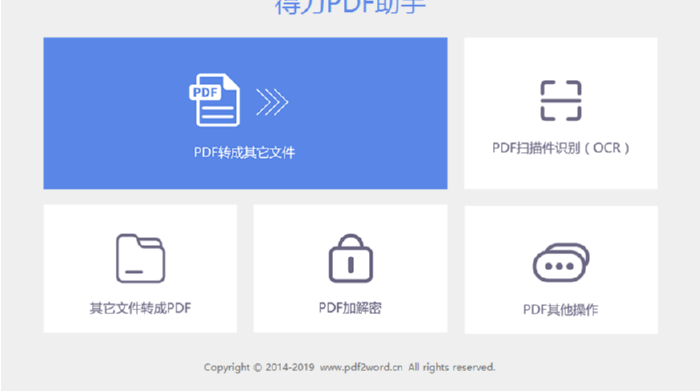Choose 其它文件转成PDF label
Image resolution: width=700 pixels, height=391 pixels.
[140, 308]
